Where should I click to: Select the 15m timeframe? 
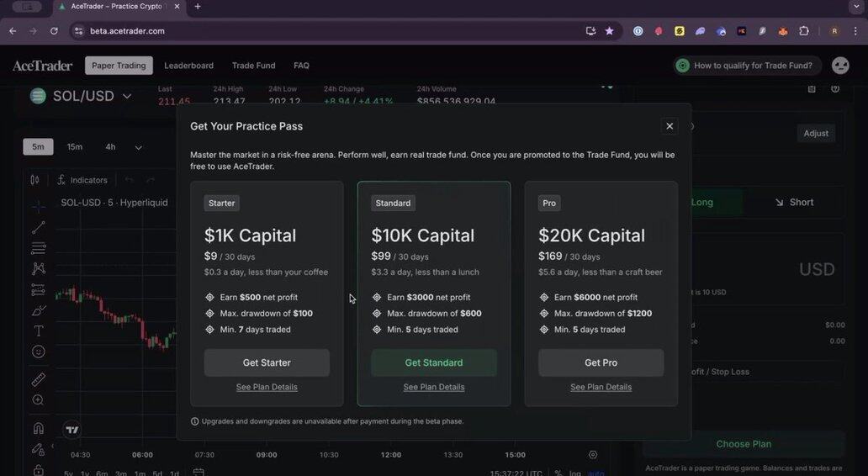tap(75, 146)
